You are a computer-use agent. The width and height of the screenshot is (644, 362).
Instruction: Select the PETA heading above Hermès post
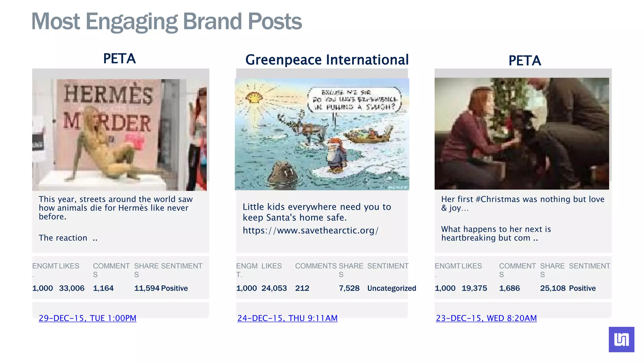click(119, 58)
